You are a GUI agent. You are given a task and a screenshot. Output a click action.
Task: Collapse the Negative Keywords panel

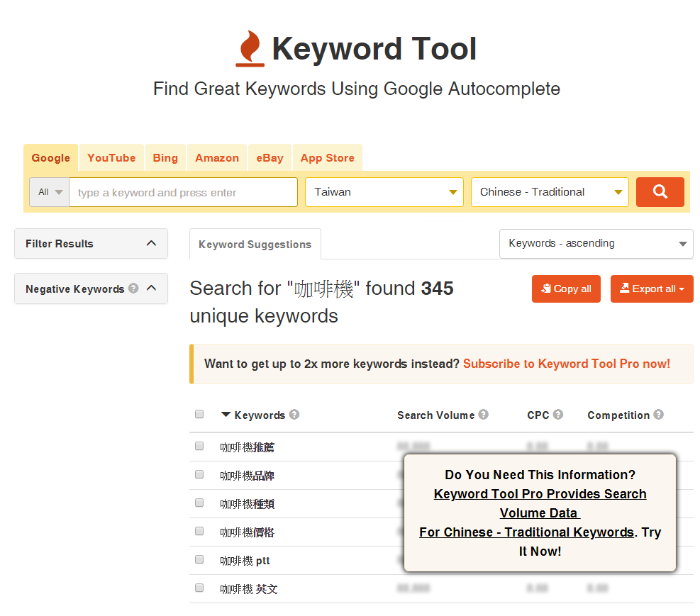tap(151, 288)
